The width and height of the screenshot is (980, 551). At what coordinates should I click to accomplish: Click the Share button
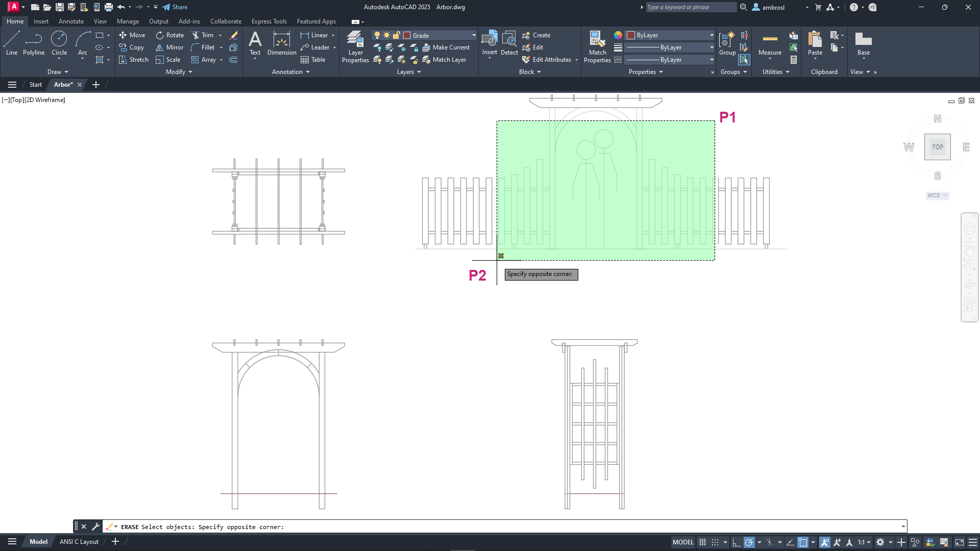coord(175,7)
